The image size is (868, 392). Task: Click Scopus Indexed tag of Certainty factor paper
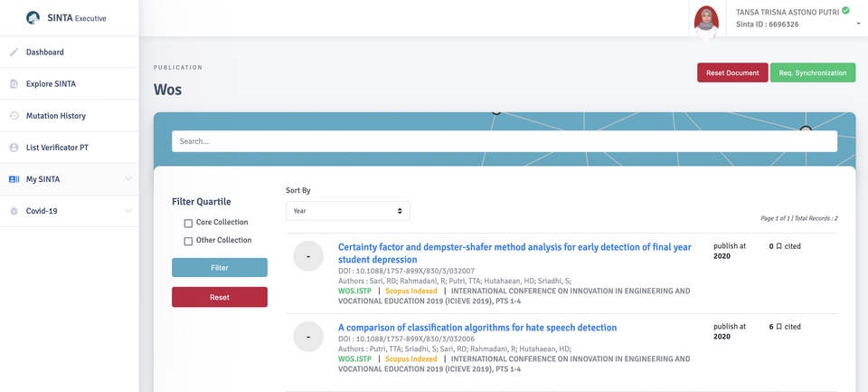point(411,291)
